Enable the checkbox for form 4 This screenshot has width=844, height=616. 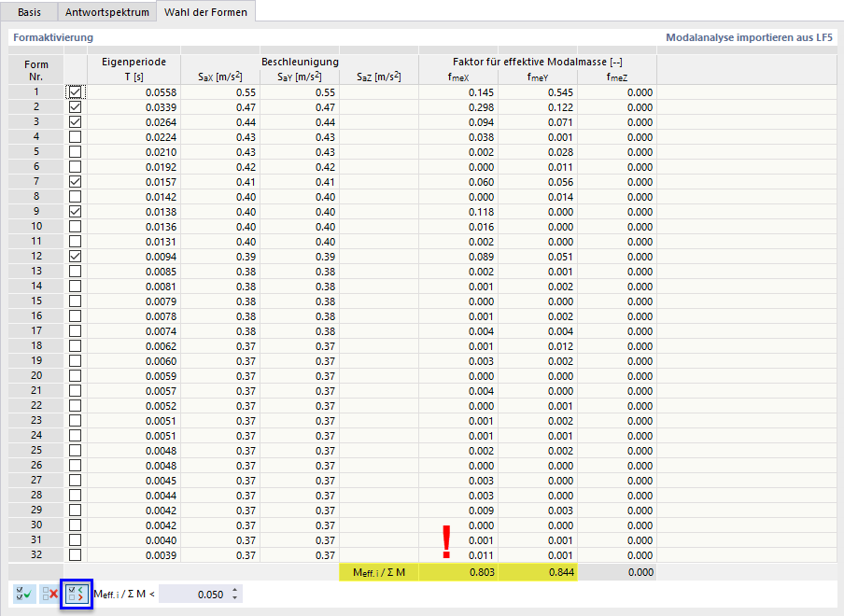point(76,137)
